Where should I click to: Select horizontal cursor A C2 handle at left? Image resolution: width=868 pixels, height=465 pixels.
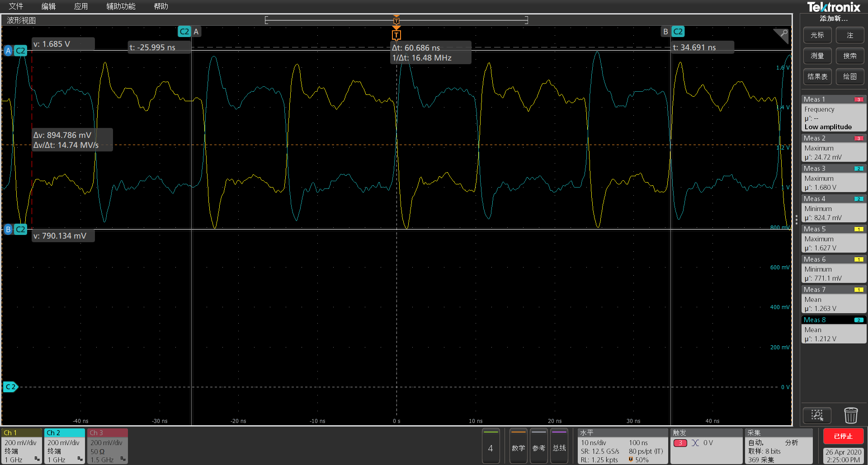coord(15,51)
